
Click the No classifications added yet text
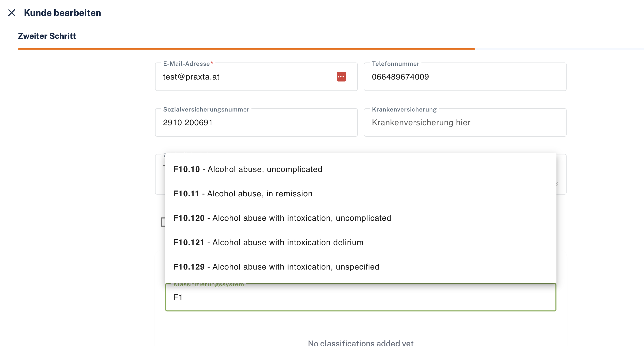(x=361, y=343)
